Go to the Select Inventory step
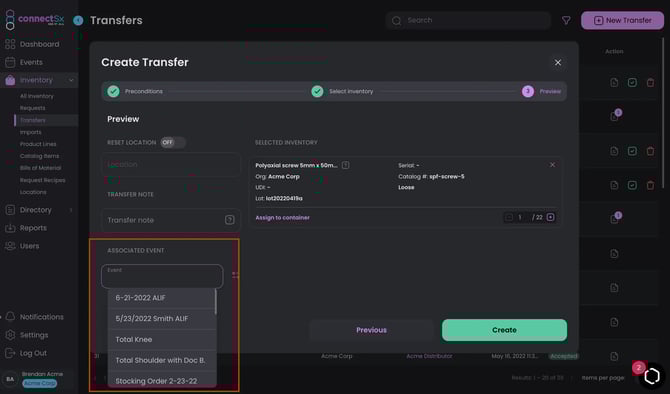 pos(342,91)
